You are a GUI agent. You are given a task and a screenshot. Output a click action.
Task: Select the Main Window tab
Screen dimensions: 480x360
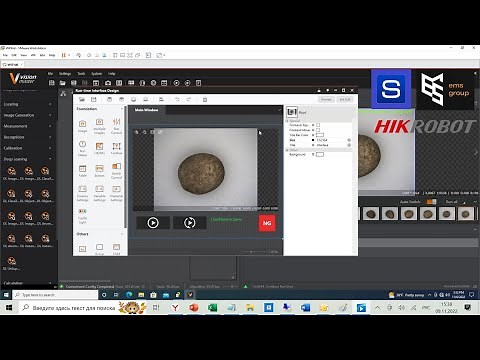[147, 110]
